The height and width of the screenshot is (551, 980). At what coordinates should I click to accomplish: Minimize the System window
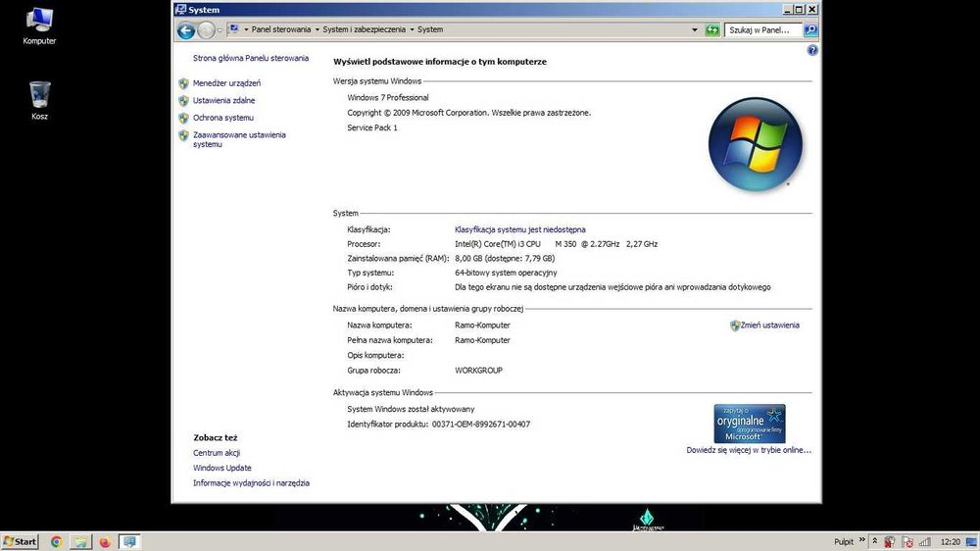tap(788, 10)
